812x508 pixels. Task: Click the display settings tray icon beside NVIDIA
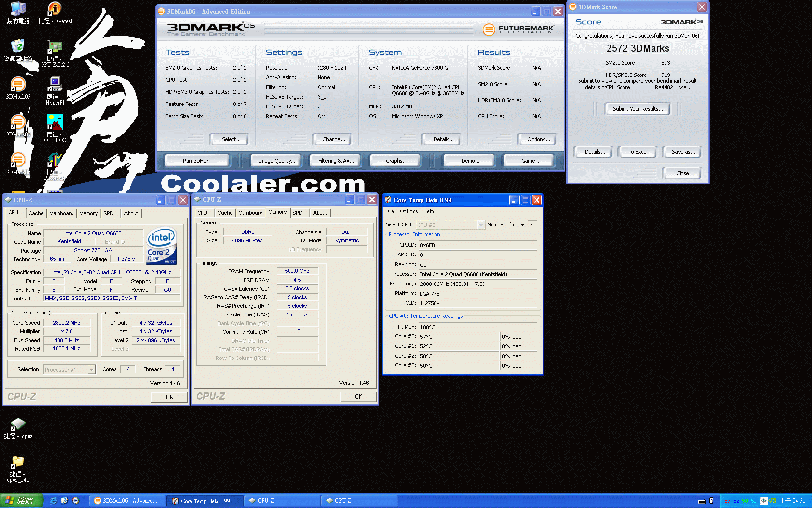click(764, 501)
